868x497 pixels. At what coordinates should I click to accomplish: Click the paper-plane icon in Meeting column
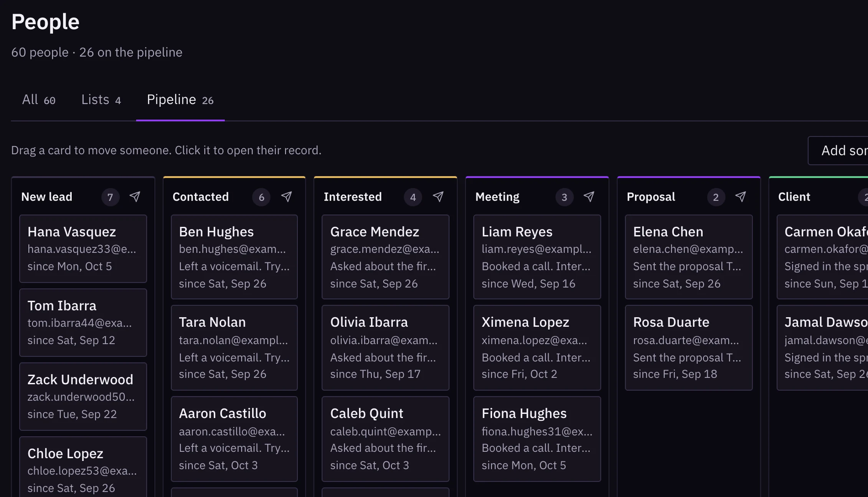[x=589, y=197]
